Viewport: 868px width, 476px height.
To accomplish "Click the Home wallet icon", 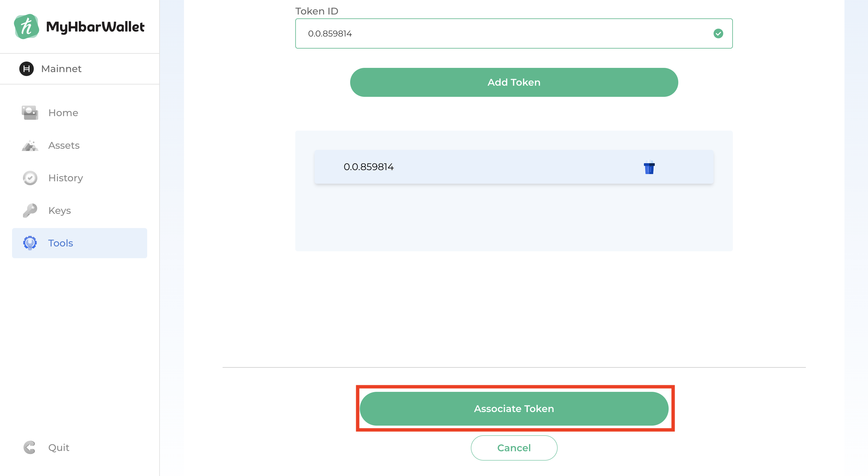I will coord(30,113).
